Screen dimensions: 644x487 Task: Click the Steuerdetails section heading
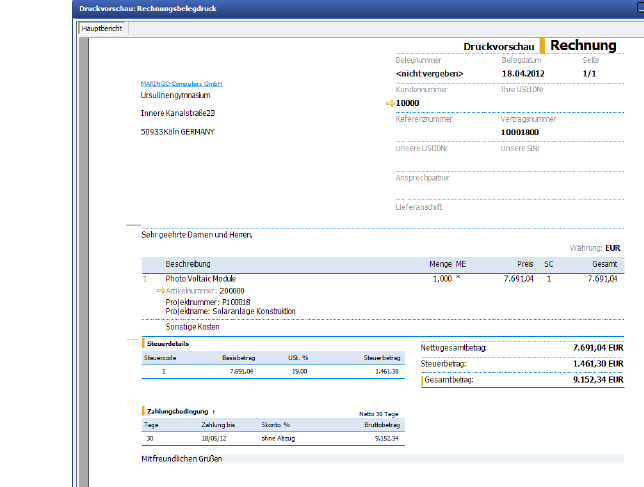[166, 343]
